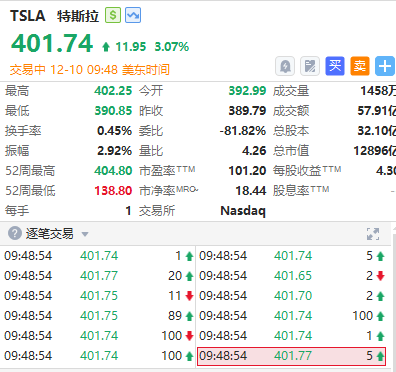Click the 成交额 label
The height and width of the screenshot is (372, 396).
pos(291,111)
